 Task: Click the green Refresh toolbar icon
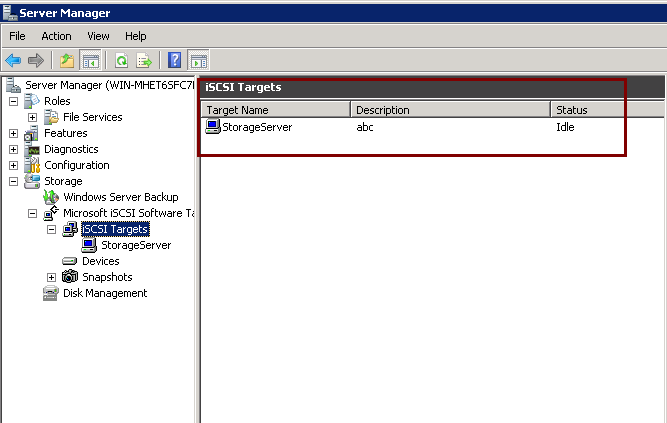121,59
